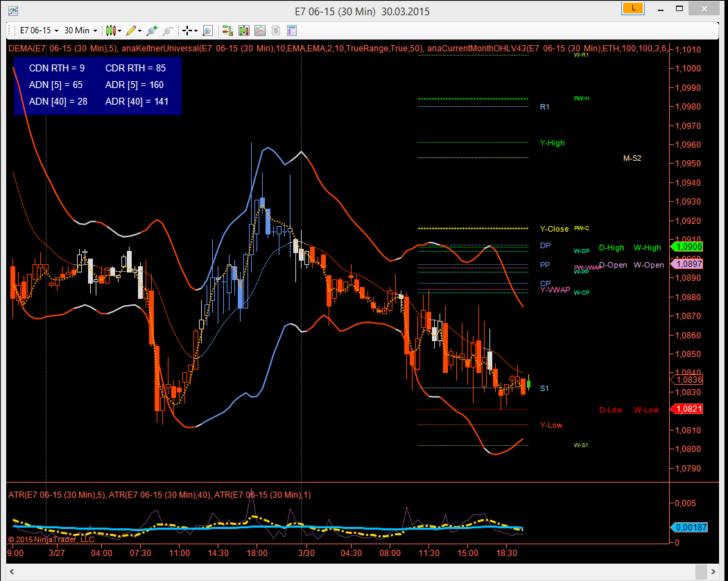Open the Strategies dollar icon
728x581 pixels.
pyautogui.click(x=276, y=31)
